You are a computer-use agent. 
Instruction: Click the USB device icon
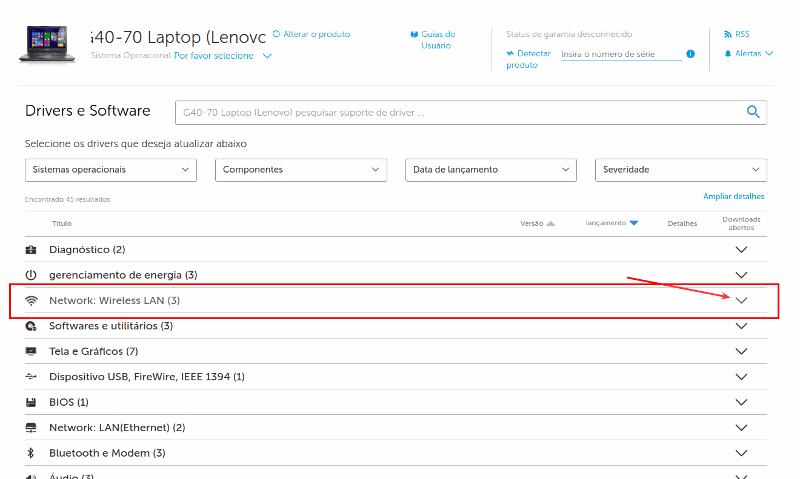pyautogui.click(x=31, y=376)
